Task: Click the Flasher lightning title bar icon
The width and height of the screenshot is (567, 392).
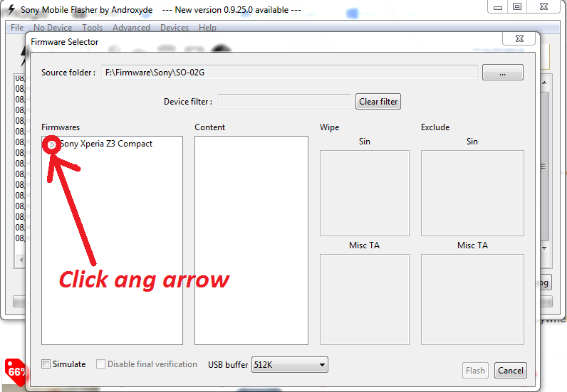Action: pyautogui.click(x=11, y=9)
